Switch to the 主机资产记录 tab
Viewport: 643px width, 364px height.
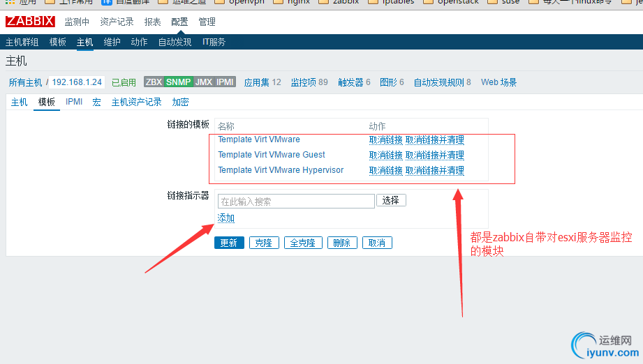coord(137,102)
